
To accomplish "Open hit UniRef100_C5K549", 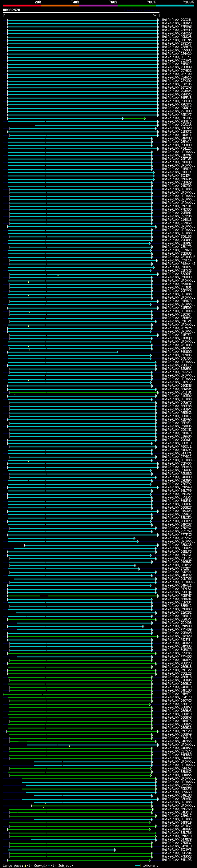I will point(176,487).
